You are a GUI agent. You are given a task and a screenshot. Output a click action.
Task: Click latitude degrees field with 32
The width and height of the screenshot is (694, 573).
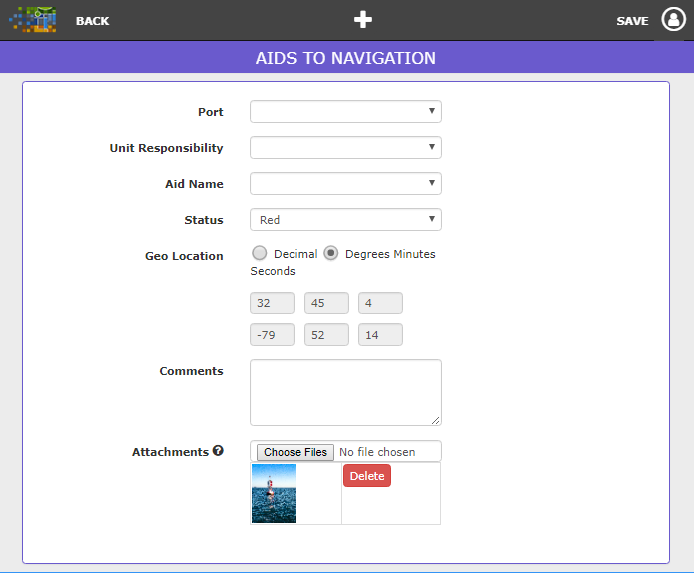(272, 303)
